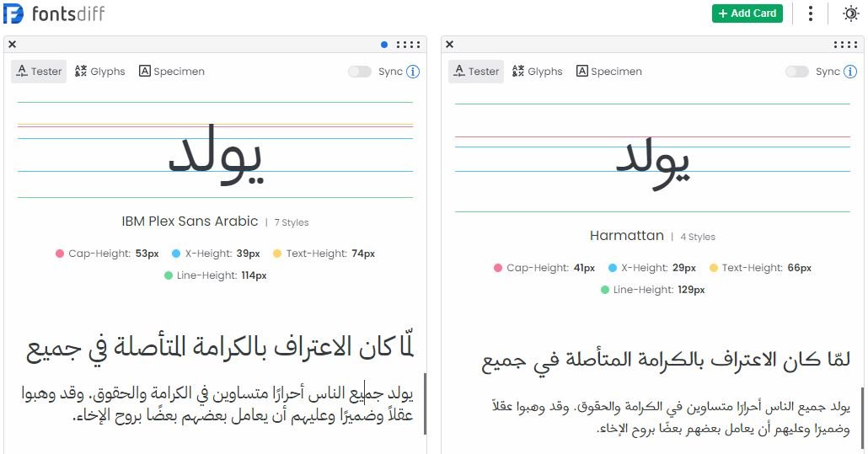Close the Harmattan font card
The width and height of the screenshot is (868, 454).
click(x=449, y=45)
